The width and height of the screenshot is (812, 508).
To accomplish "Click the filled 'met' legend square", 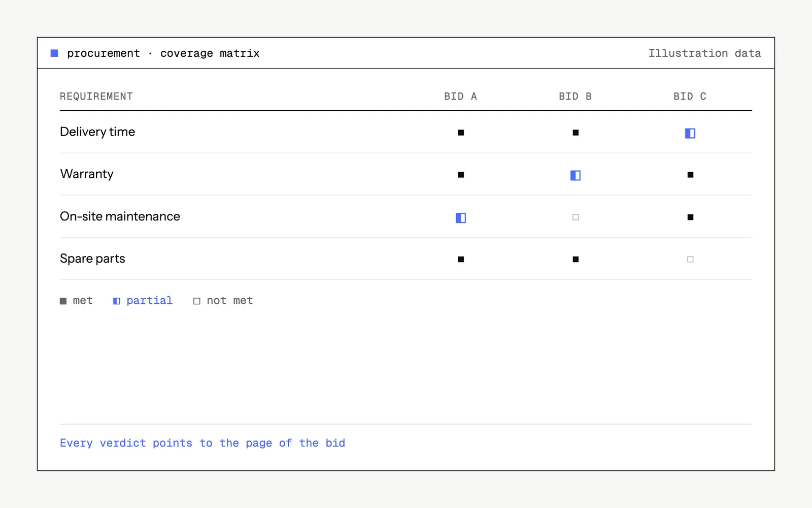I will (x=63, y=301).
